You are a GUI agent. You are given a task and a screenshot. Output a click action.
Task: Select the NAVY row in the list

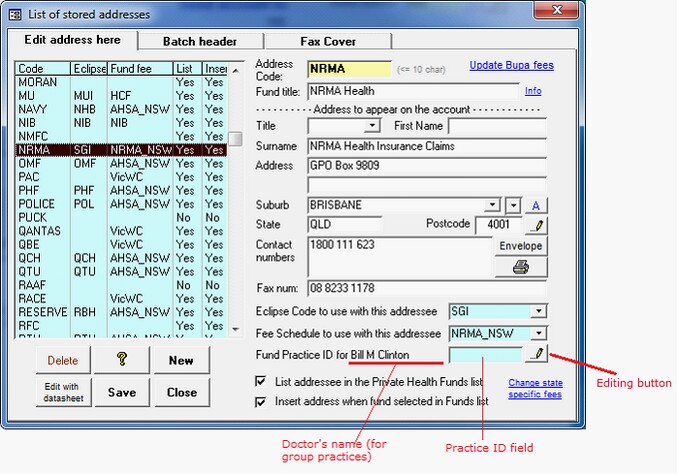pos(121,109)
